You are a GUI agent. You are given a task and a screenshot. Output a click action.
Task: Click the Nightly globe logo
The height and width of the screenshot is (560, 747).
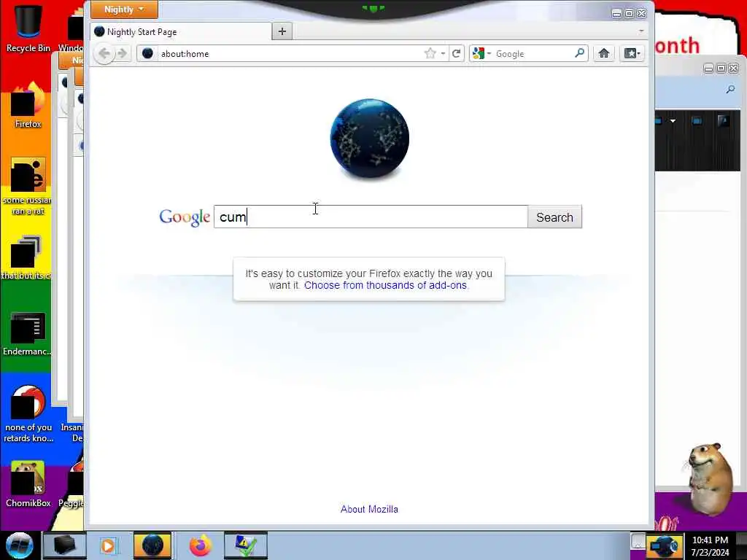370,139
